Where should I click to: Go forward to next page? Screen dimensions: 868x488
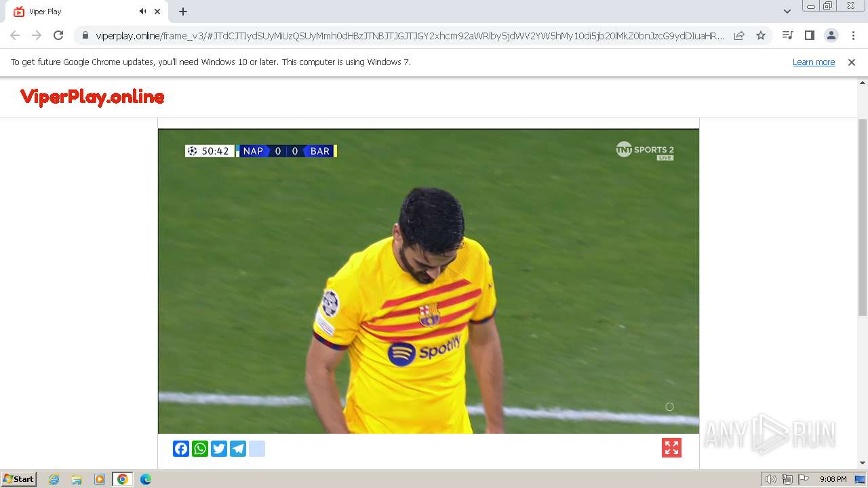[x=37, y=35]
